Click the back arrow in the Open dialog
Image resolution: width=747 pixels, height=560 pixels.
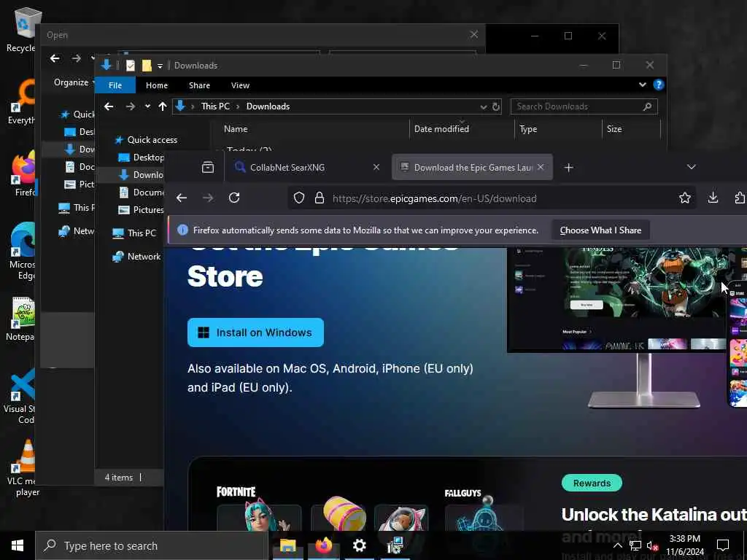(x=55, y=58)
